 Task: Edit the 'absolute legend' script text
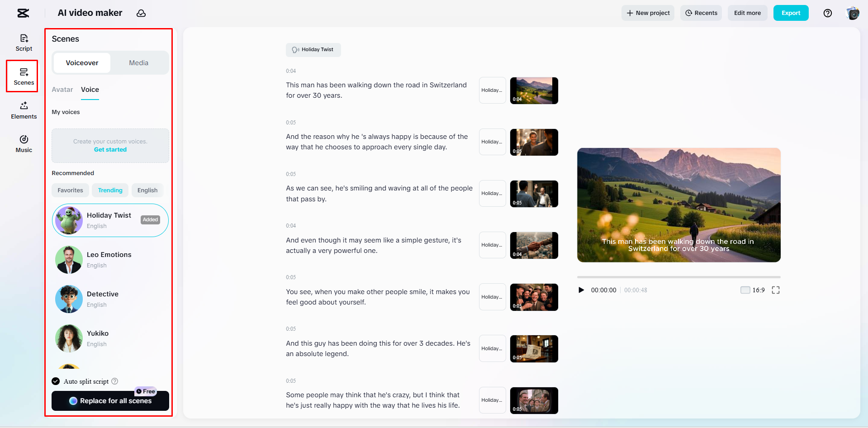[x=378, y=348]
